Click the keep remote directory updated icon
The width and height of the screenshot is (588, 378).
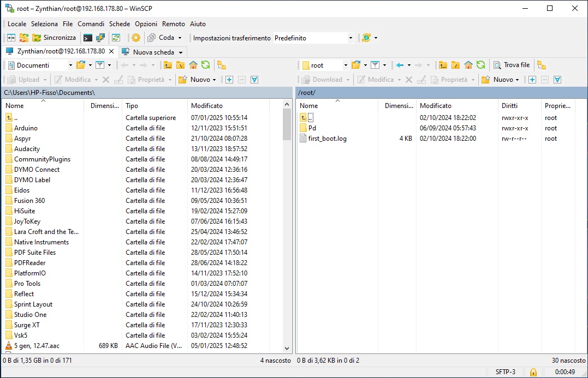click(116, 38)
